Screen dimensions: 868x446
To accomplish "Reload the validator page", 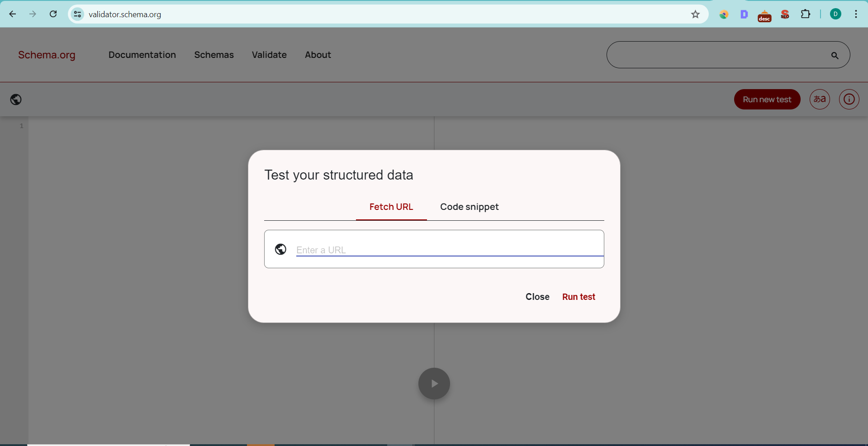I will coord(53,14).
